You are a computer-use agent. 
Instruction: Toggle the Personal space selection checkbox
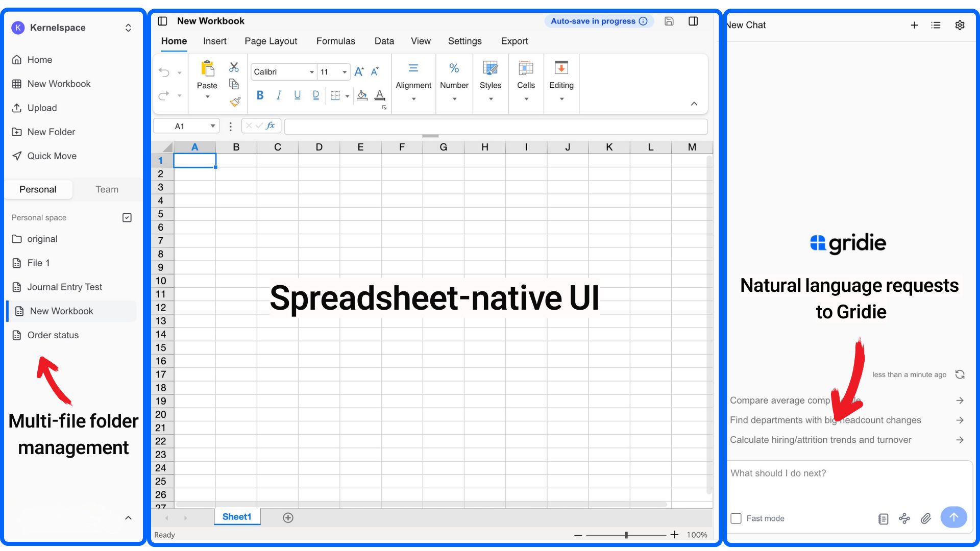tap(126, 217)
